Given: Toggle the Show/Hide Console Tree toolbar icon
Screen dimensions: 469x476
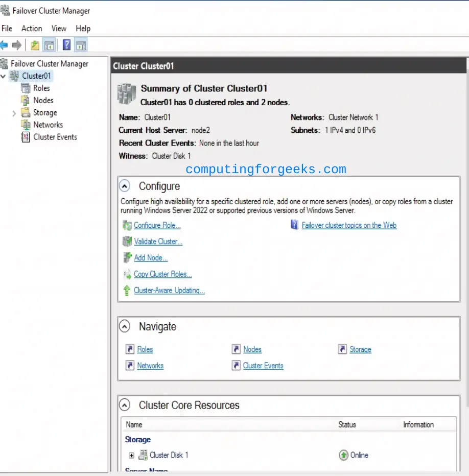Looking at the screenshot, I should (49, 45).
